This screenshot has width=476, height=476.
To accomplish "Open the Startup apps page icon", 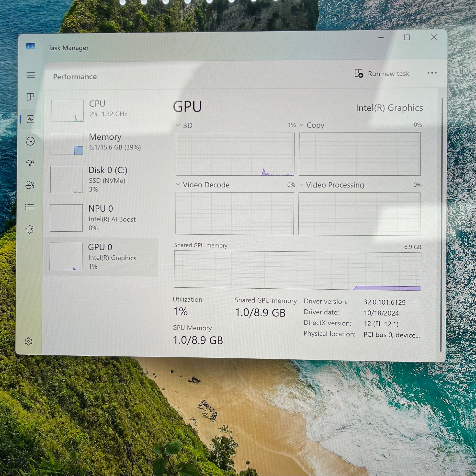I will (30, 163).
